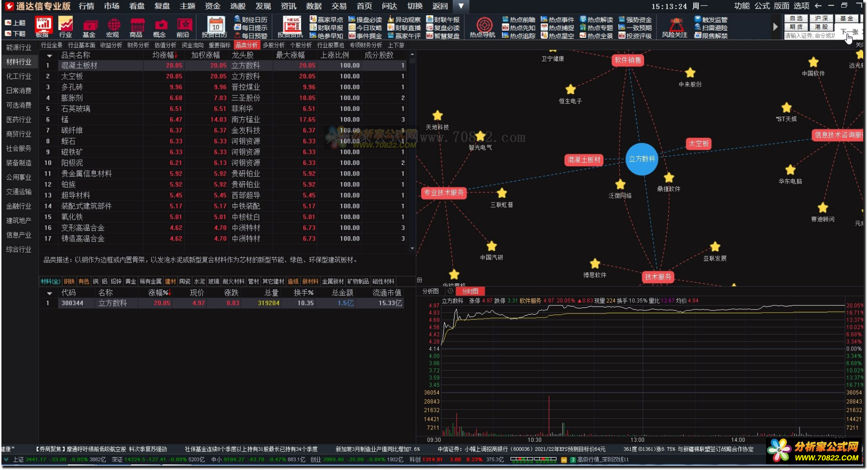Screen dimensions: 868x470
Task: Click the securities code input field
Action: 811,36
